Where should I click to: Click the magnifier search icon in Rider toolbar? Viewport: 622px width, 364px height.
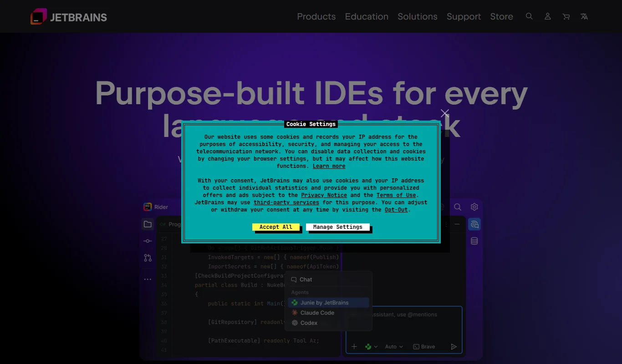(x=458, y=207)
